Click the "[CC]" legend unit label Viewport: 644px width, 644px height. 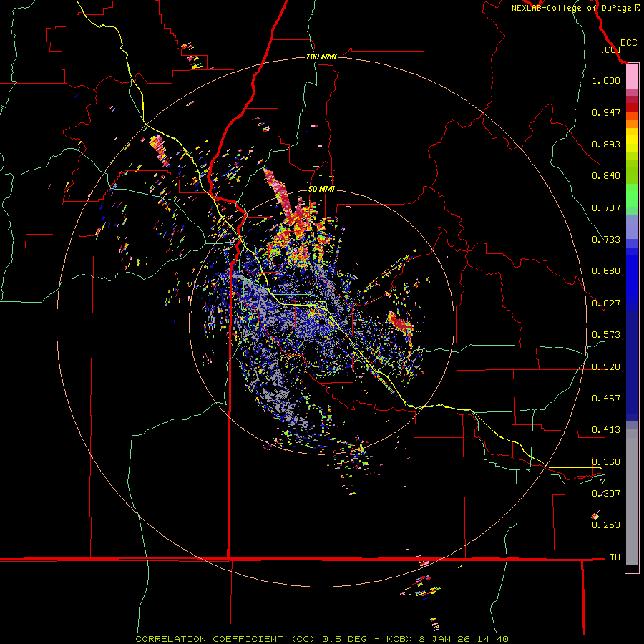coord(610,49)
